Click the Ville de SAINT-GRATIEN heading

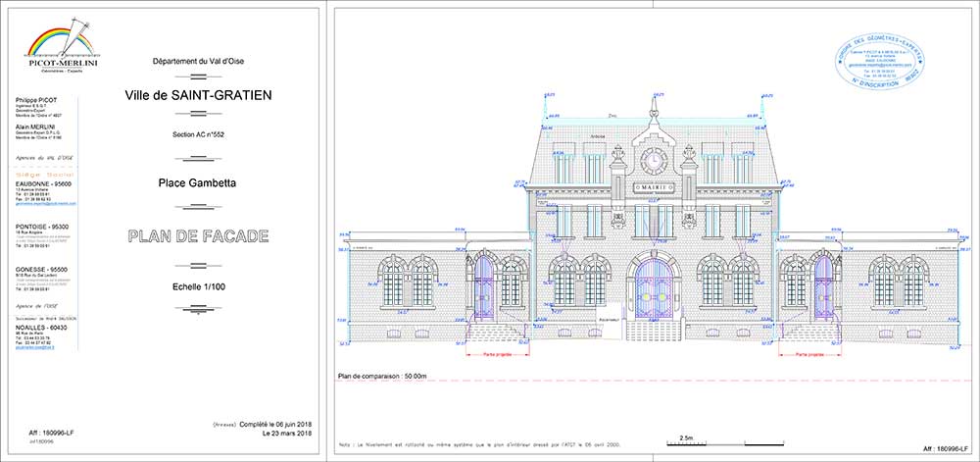198,95
